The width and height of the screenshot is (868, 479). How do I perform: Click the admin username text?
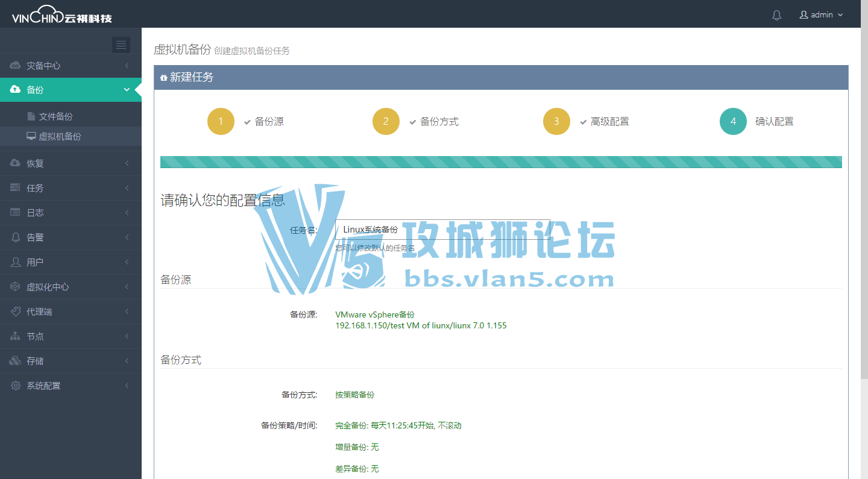tap(822, 15)
